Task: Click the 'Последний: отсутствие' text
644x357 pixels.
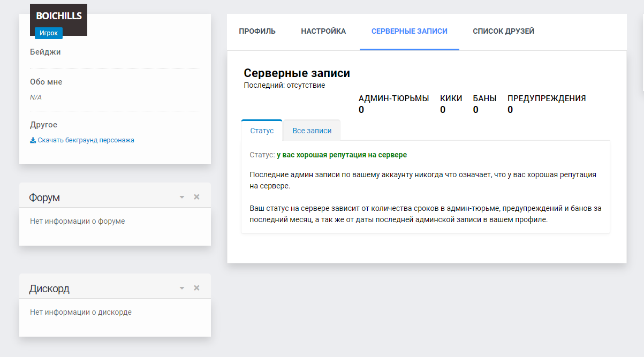Action: pos(284,85)
